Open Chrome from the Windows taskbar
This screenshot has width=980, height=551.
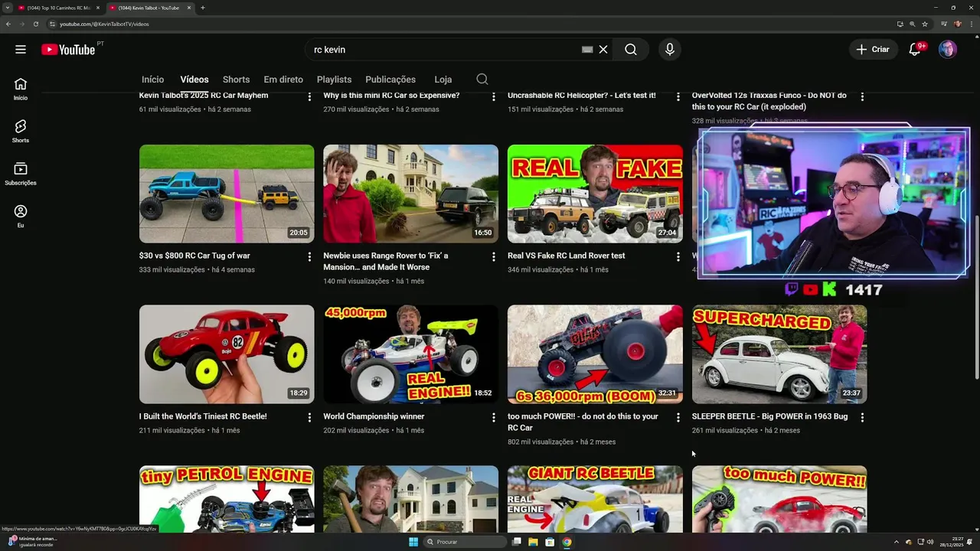pyautogui.click(x=567, y=542)
